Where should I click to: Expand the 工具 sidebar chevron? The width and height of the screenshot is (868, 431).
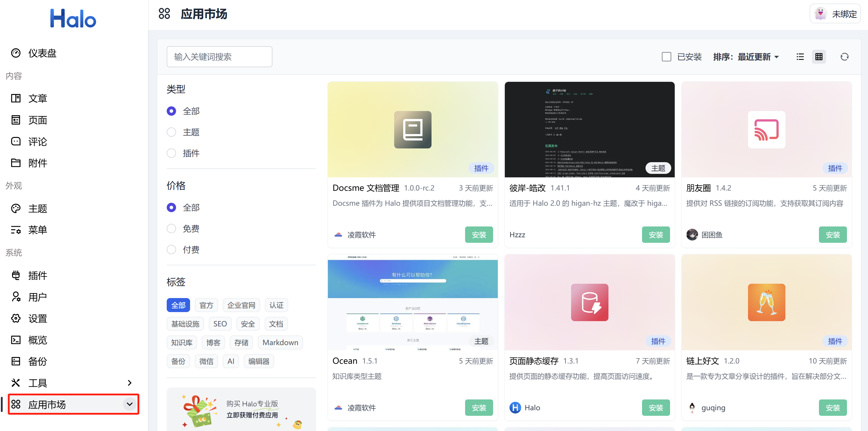click(130, 383)
